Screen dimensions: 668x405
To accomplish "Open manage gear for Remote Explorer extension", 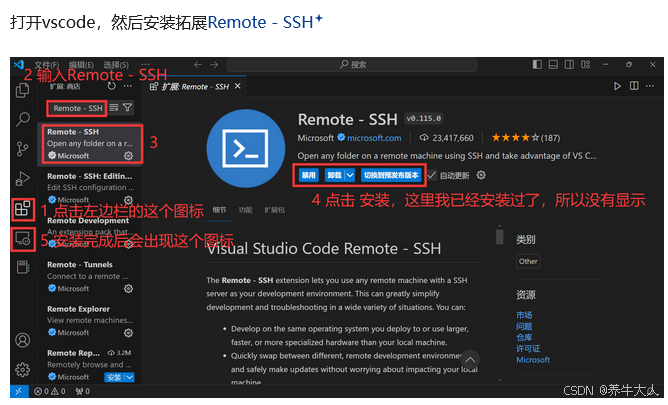I will point(128,333).
